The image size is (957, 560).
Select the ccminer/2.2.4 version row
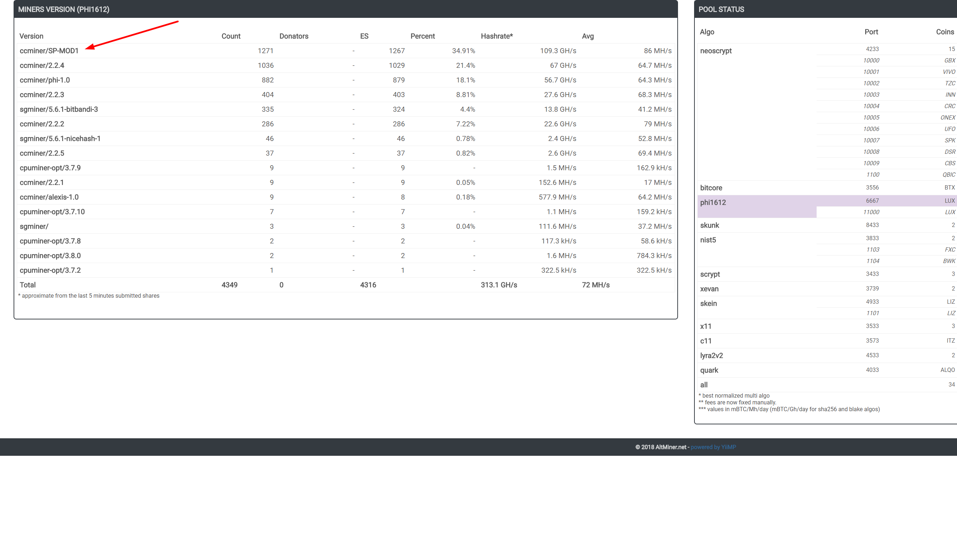click(x=345, y=65)
